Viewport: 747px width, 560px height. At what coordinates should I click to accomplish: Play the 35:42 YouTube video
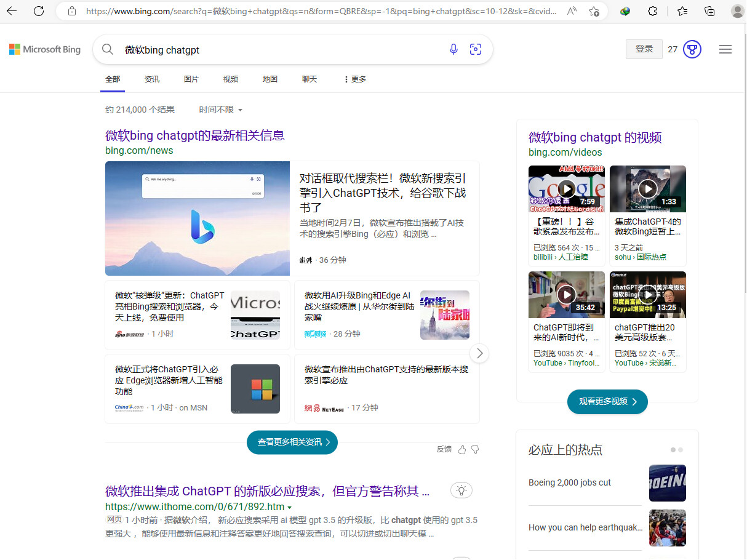567,295
